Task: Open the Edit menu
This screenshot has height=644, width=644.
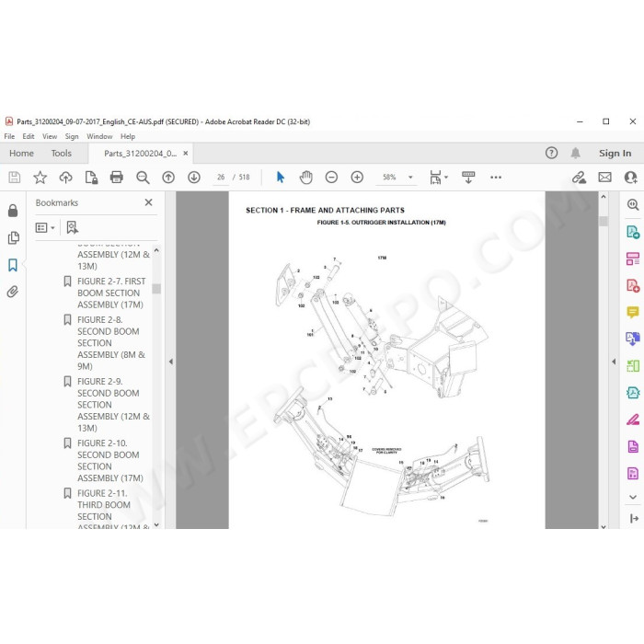Action: click(29, 136)
